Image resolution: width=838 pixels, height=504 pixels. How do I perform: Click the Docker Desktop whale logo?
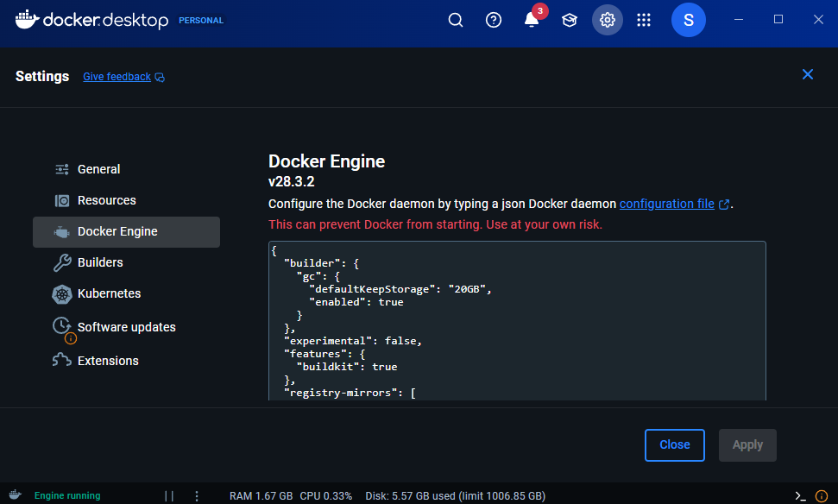point(28,19)
